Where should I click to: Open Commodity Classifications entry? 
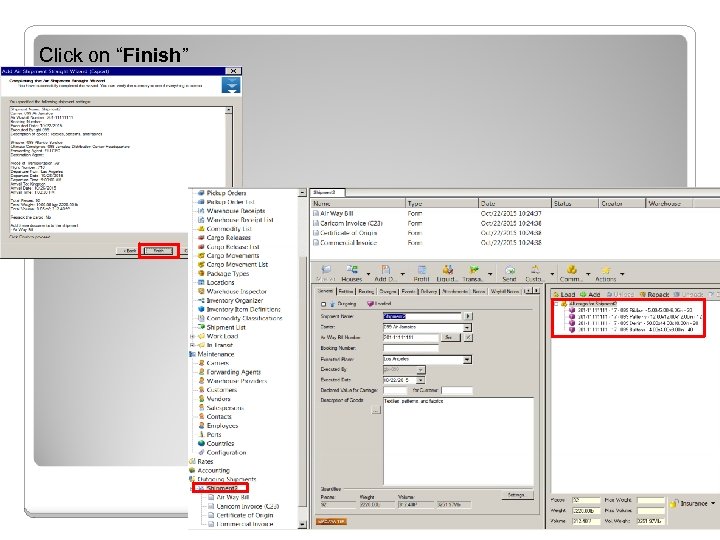(x=240, y=318)
